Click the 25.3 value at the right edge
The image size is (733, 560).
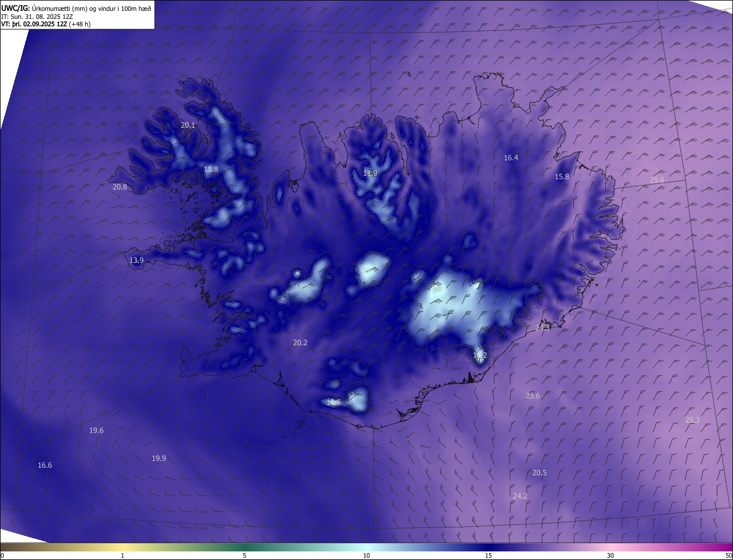(x=692, y=420)
